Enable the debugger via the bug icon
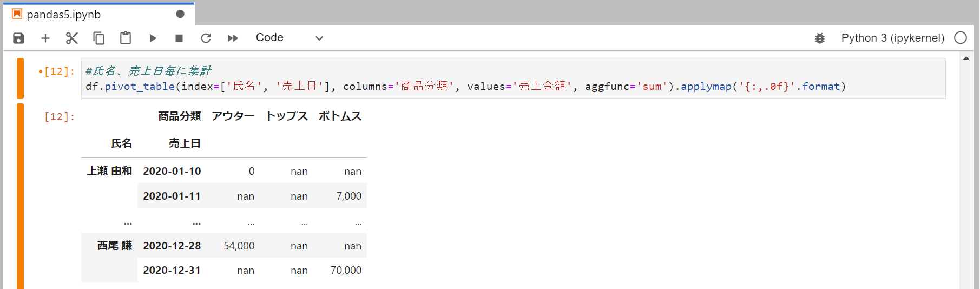 click(820, 38)
